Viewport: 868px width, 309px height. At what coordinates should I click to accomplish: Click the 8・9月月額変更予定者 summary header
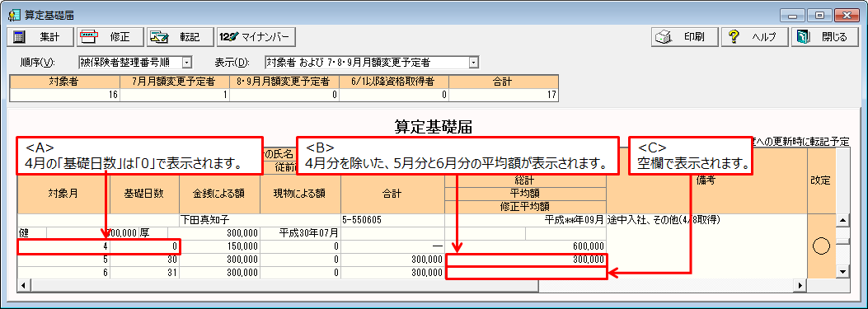click(x=284, y=82)
